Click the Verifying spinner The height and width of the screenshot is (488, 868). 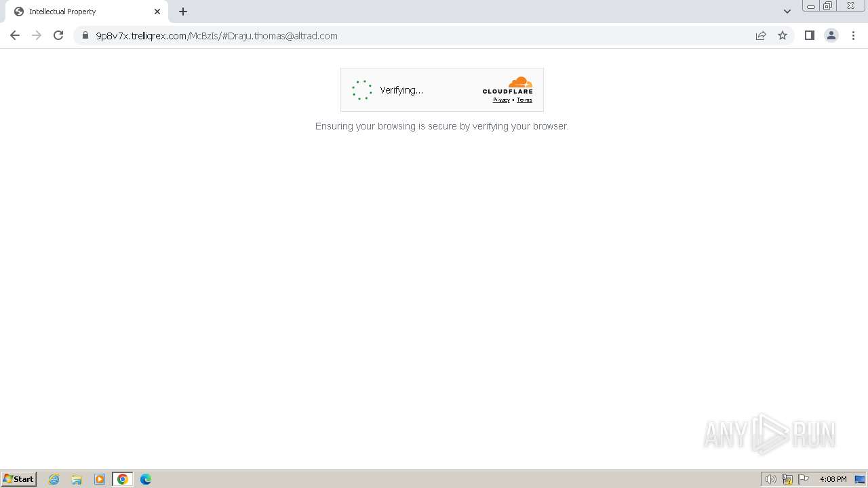362,90
